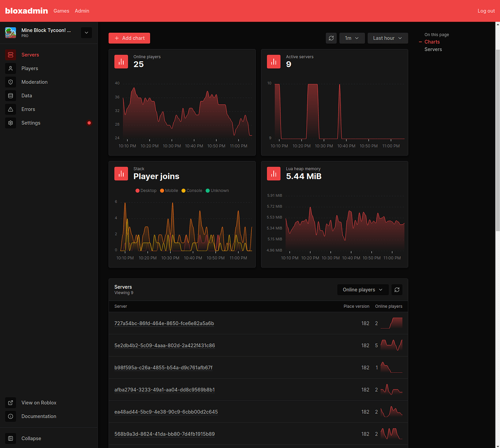Open the Games menu in the top bar
The width and height of the screenshot is (500, 448).
61,11
